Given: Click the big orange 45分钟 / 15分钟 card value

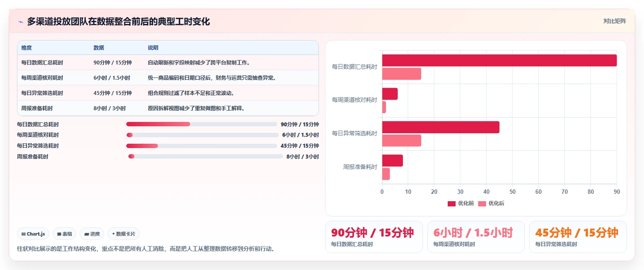Looking at the screenshot, I should (577, 233).
